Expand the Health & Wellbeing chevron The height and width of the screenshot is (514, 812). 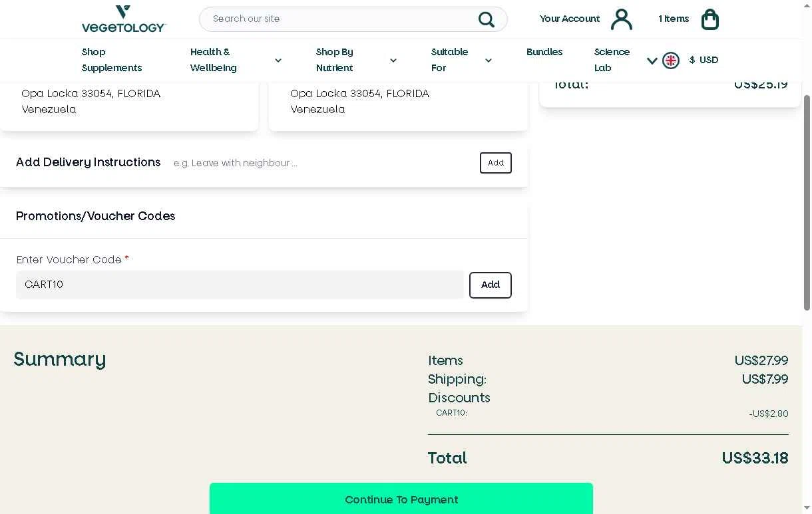pos(278,61)
